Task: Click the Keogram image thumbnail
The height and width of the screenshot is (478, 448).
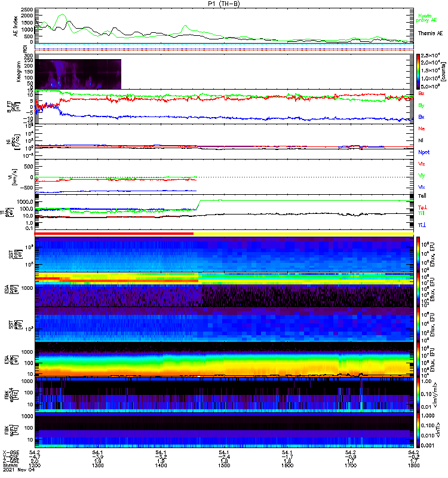Action: 78,74
